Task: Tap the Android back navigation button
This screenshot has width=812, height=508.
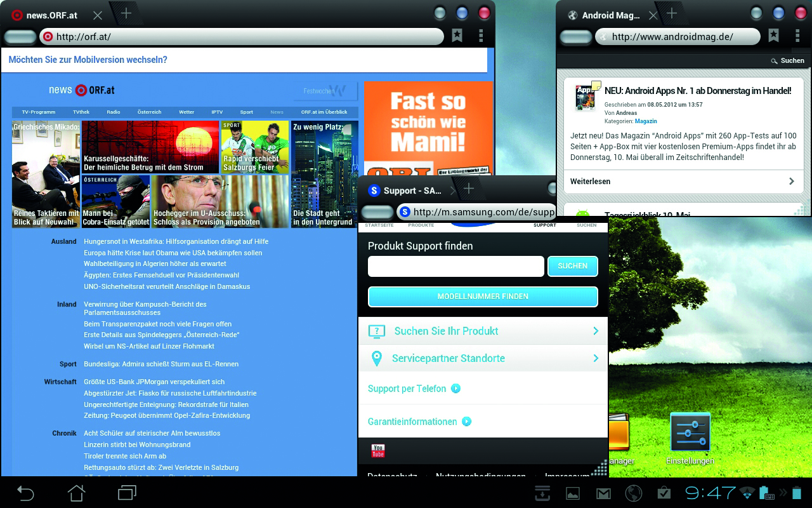Action: (25, 493)
